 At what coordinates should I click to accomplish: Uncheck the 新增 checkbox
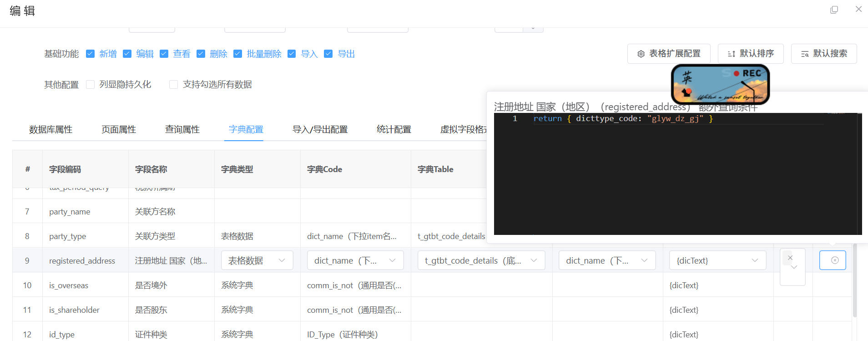91,54
